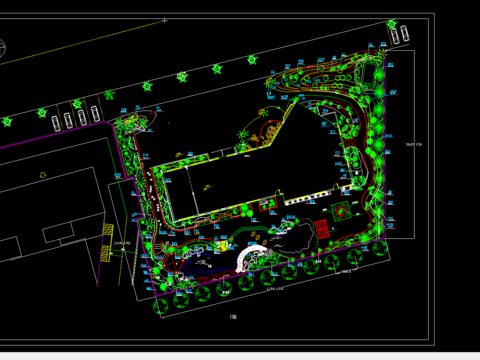Pick the red hexagonal pavilion near the pond
Image resolution: width=480 pixels, height=360 pixels.
(x=173, y=262)
